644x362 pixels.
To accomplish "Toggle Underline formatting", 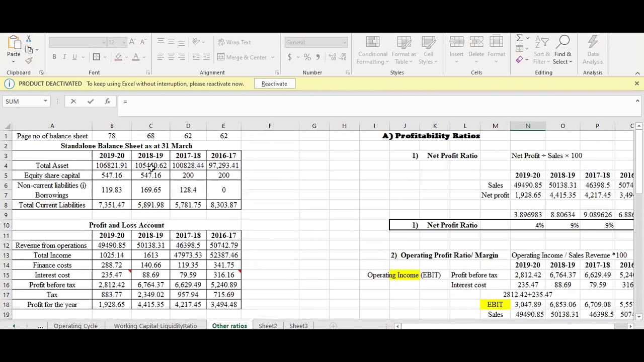I will point(74,57).
